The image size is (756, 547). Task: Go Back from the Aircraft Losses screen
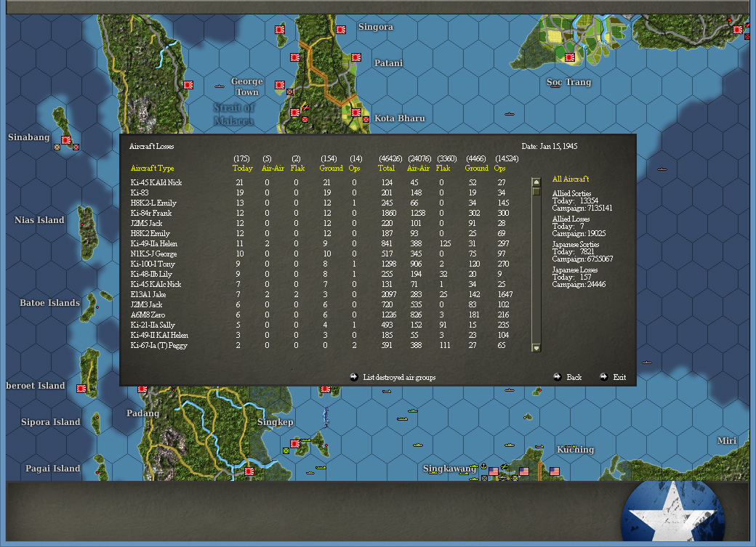coord(574,377)
